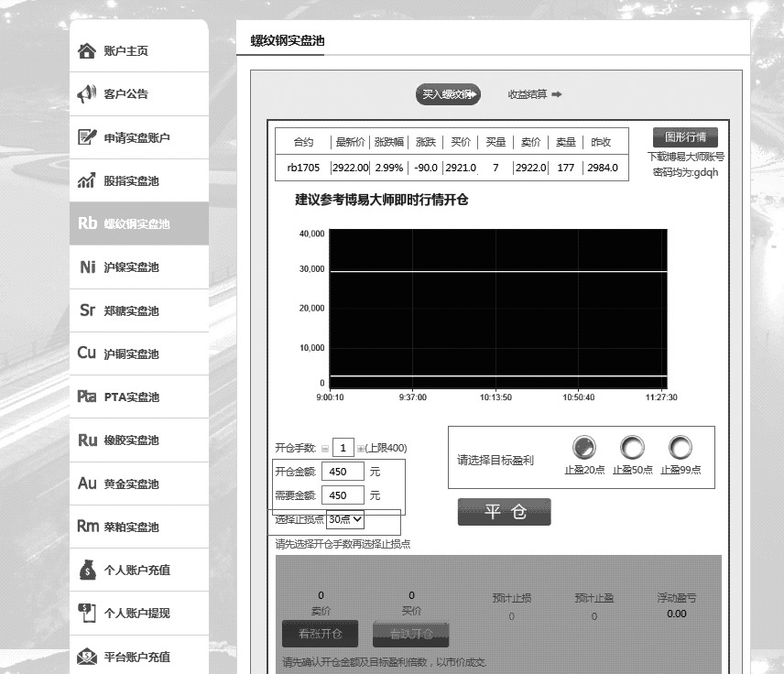Click the Au symbol icon
The width and height of the screenshot is (784, 674).
coord(87,483)
